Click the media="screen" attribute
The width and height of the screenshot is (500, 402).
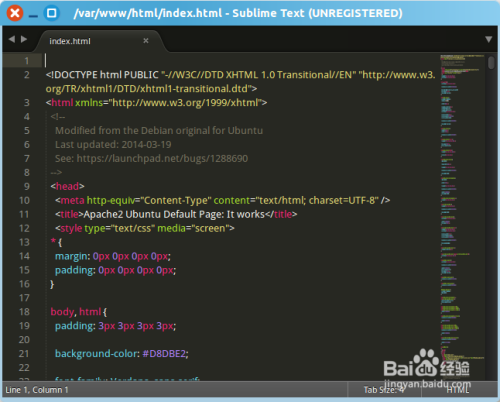pyautogui.click(x=193, y=228)
